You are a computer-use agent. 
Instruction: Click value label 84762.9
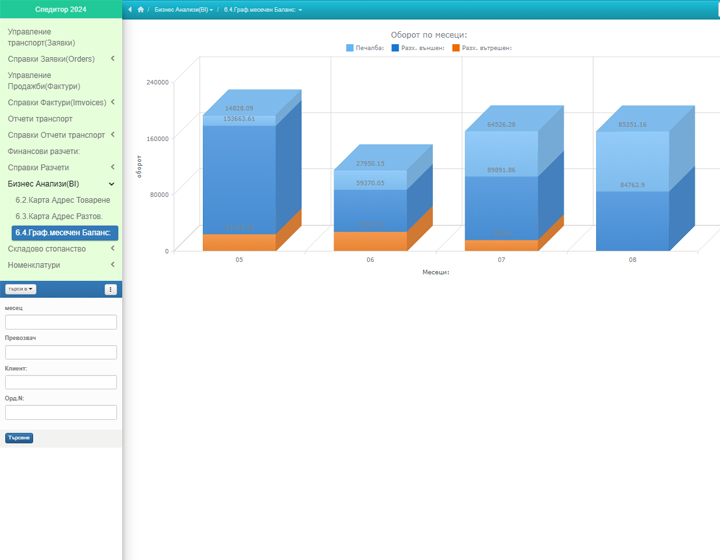pyautogui.click(x=632, y=185)
